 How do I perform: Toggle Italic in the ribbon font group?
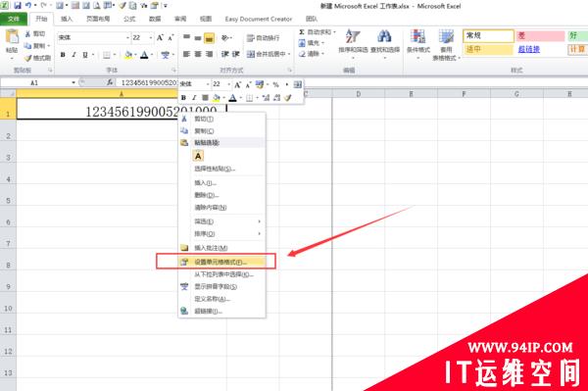(x=73, y=55)
